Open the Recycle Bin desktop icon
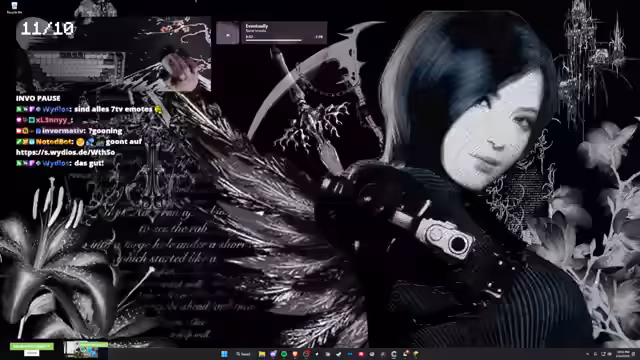Screen dimensions: 640x360 pyautogui.click(x=14, y=7)
